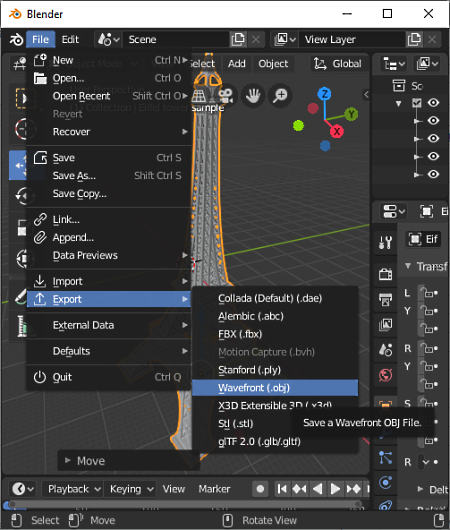Screen dimensions: 450x530
Task: Open the Keying dropdown in timeline
Action: click(x=131, y=489)
